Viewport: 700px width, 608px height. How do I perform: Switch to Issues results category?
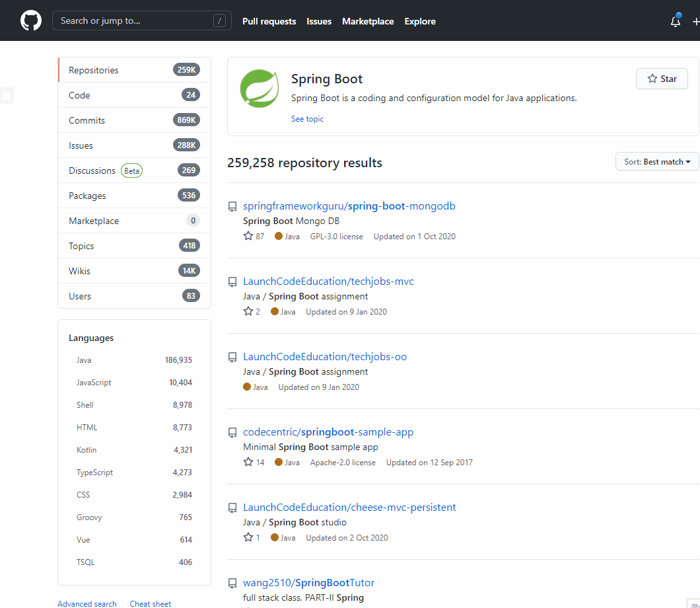[x=81, y=145]
